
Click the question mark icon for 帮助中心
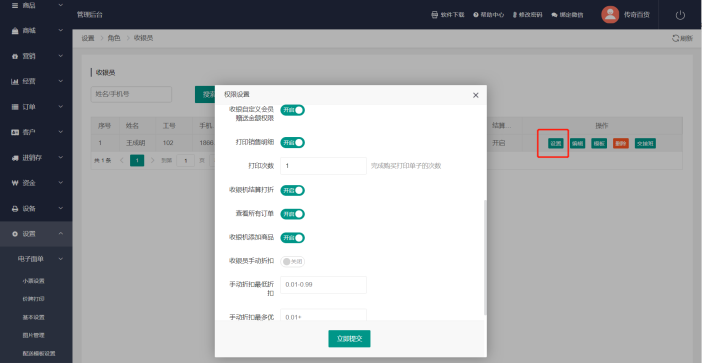(476, 15)
